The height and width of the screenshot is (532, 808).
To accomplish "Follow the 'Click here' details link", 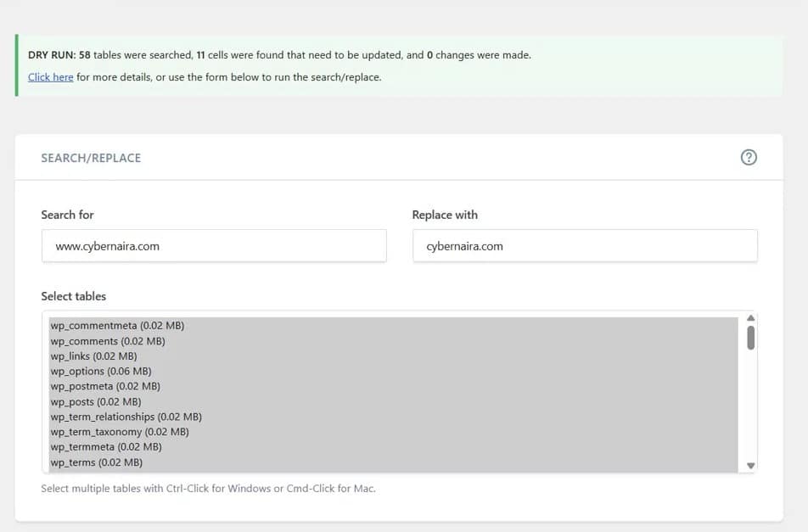I will coord(51,77).
